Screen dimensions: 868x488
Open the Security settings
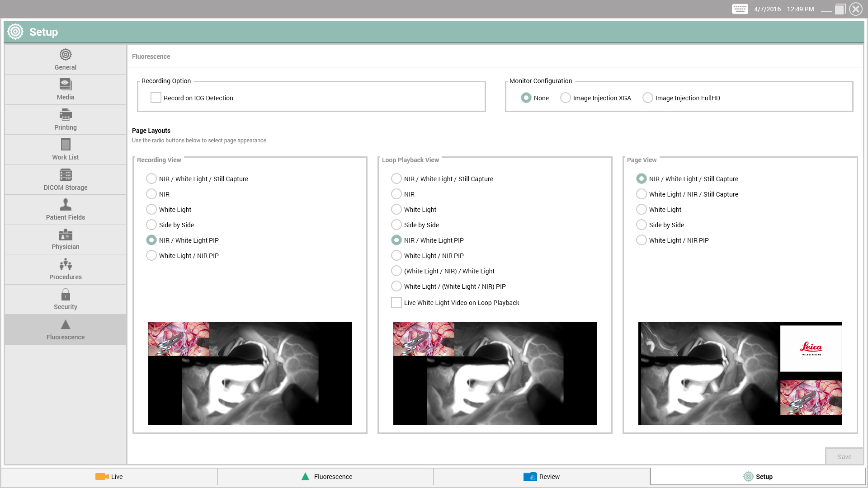[x=65, y=299]
